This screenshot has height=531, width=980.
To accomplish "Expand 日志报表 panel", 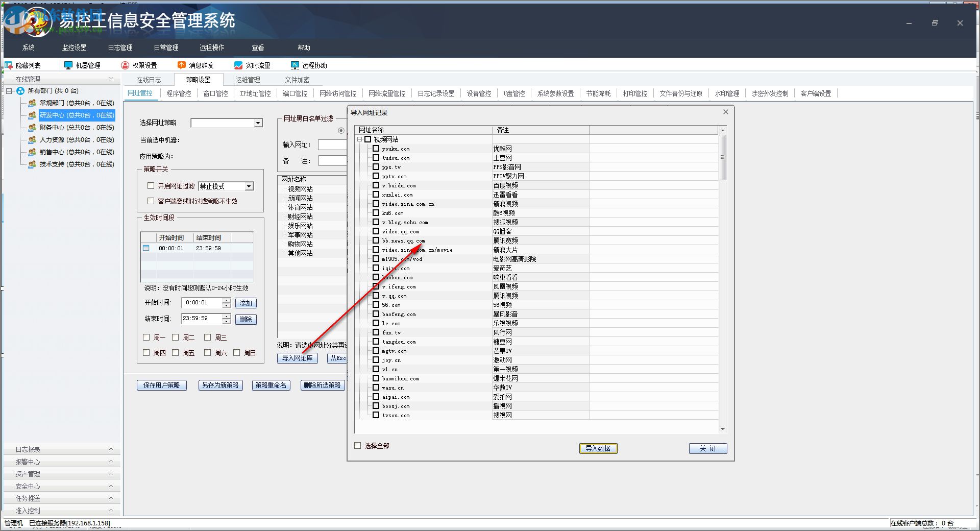I will click(111, 449).
